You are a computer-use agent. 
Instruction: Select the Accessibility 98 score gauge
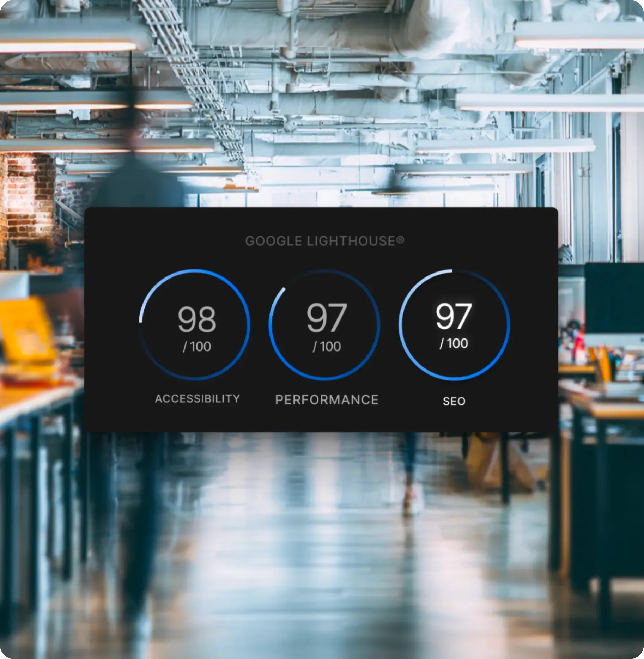pos(195,325)
